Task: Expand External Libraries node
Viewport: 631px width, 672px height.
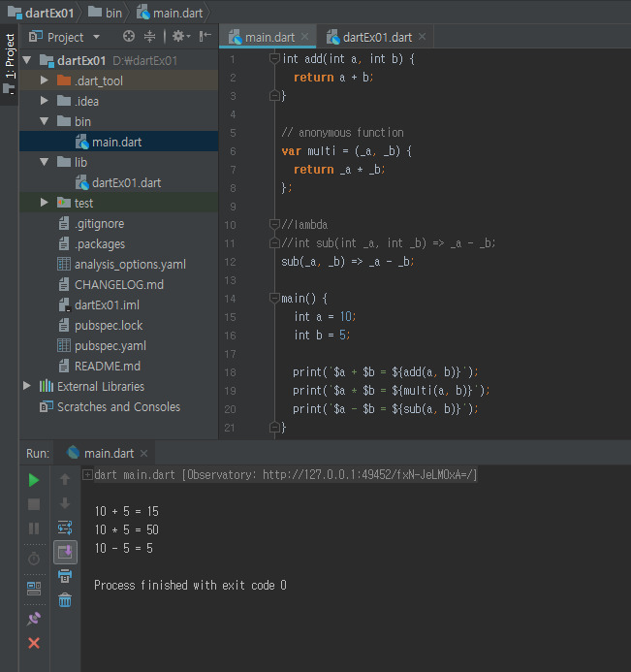Action: click(x=27, y=386)
